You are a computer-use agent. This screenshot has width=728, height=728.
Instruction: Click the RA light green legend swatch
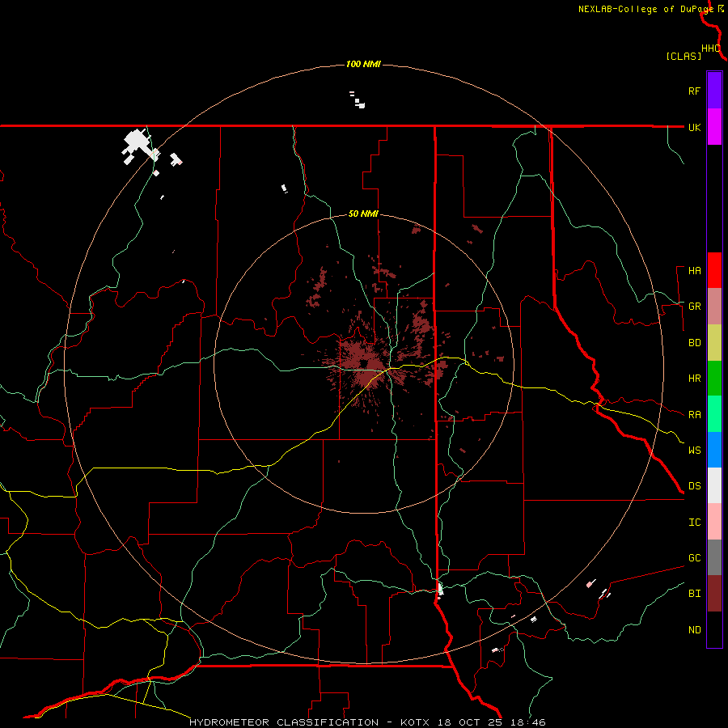pyautogui.click(x=714, y=414)
